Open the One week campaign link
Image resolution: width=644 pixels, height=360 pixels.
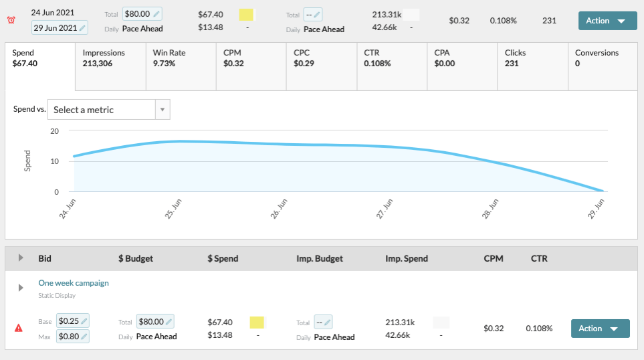(x=74, y=283)
